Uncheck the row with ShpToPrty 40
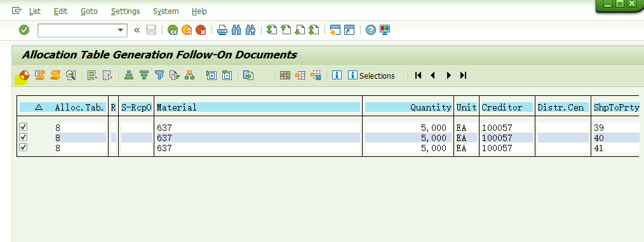 (23, 137)
